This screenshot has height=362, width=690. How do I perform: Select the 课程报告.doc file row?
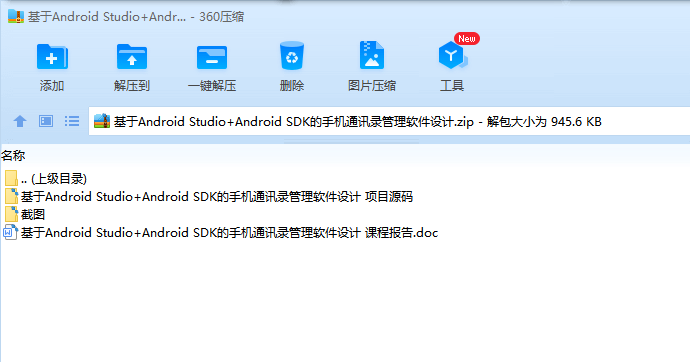221,233
